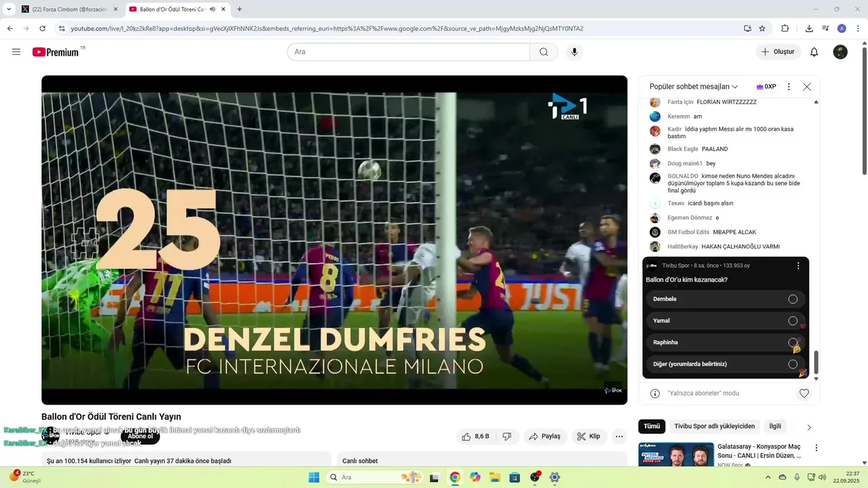Open YouTube notifications bell
The height and width of the screenshot is (488, 868).
point(814,52)
